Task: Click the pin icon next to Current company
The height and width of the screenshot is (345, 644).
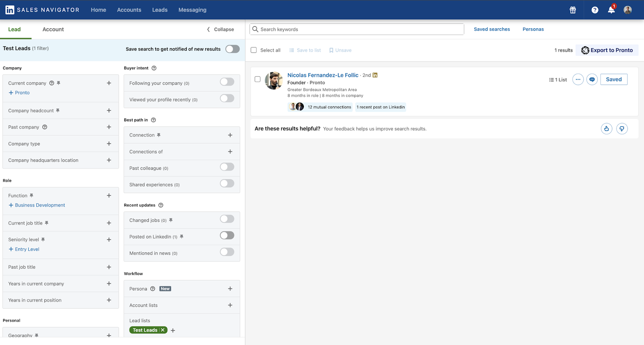Action: [58, 83]
